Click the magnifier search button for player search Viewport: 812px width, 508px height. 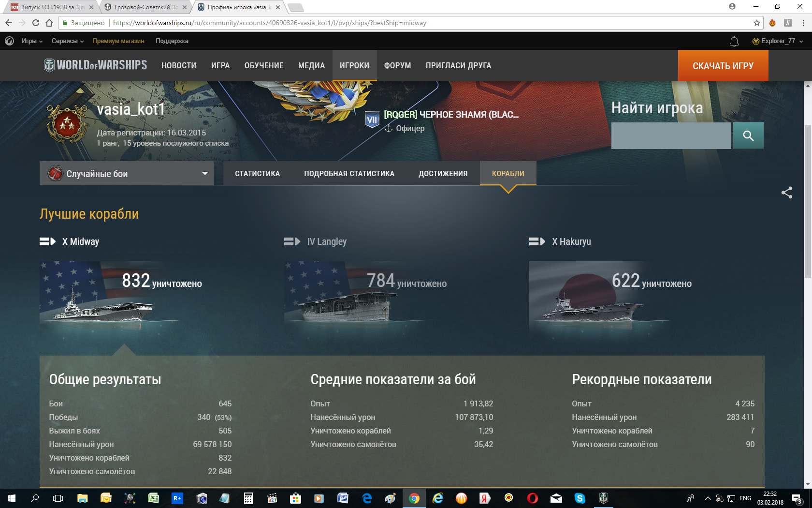pos(748,135)
